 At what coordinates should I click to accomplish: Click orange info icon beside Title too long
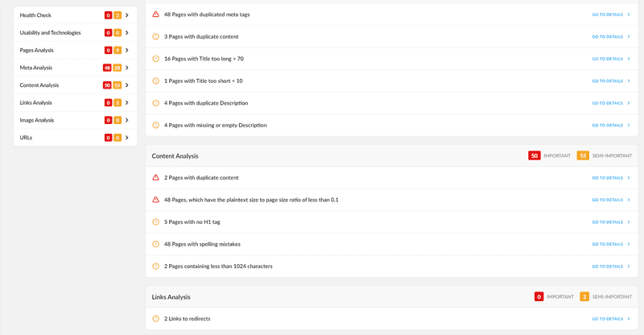[155, 59]
